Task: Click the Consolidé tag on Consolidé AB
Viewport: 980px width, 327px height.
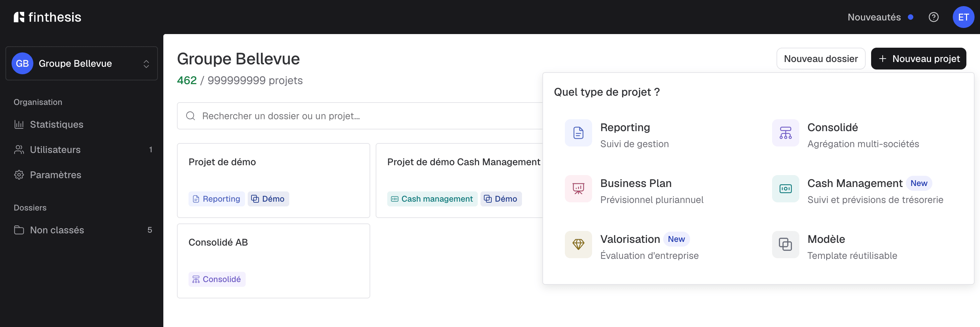Action: pos(217,279)
